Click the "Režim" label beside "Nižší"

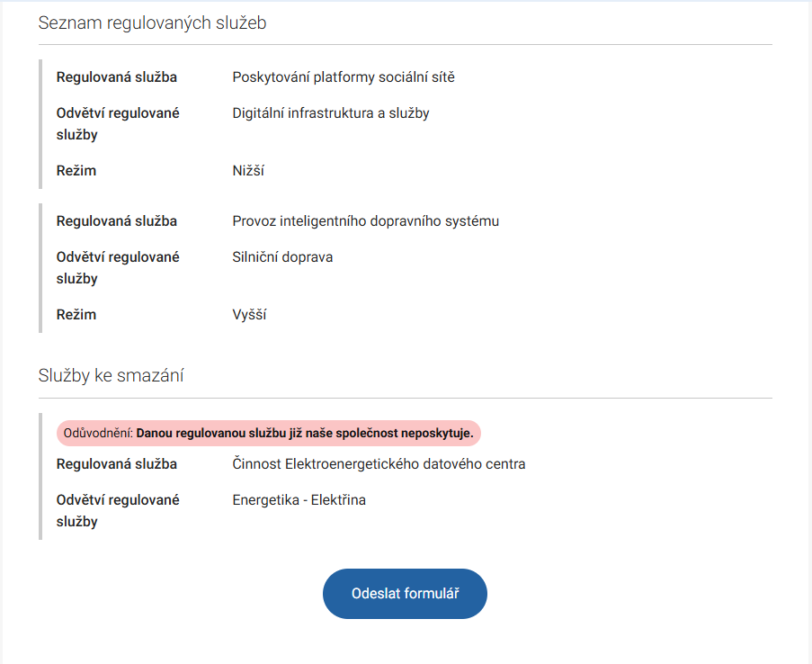click(x=76, y=171)
